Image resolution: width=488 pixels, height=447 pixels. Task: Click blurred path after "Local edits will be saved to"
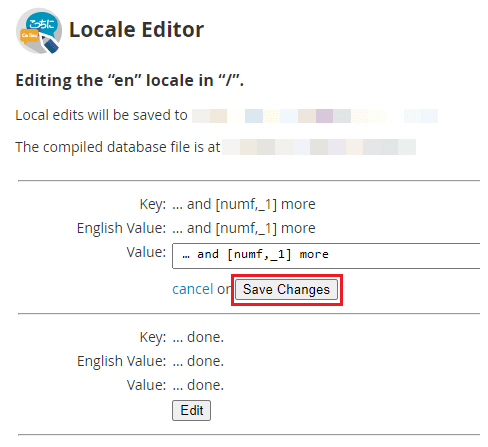(x=315, y=116)
